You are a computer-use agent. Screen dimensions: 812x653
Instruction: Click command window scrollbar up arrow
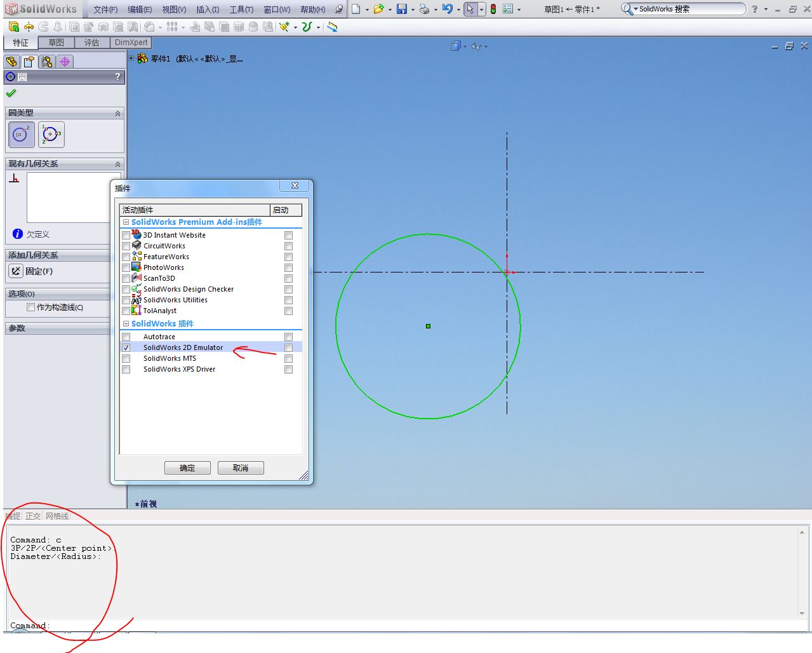[802, 532]
